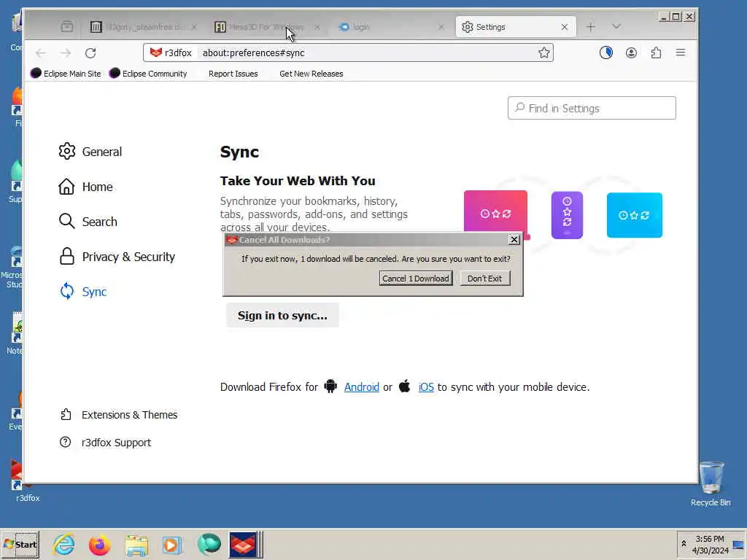Screen dimensions: 747x560
Task: Close the Cancel All Downloads dialog
Action: coord(514,239)
